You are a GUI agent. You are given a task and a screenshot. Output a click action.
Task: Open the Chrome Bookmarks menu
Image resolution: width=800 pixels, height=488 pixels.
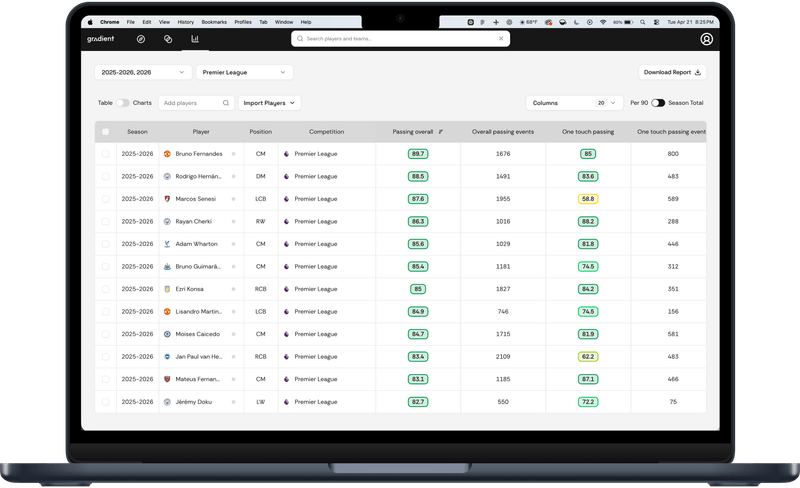[214, 22]
